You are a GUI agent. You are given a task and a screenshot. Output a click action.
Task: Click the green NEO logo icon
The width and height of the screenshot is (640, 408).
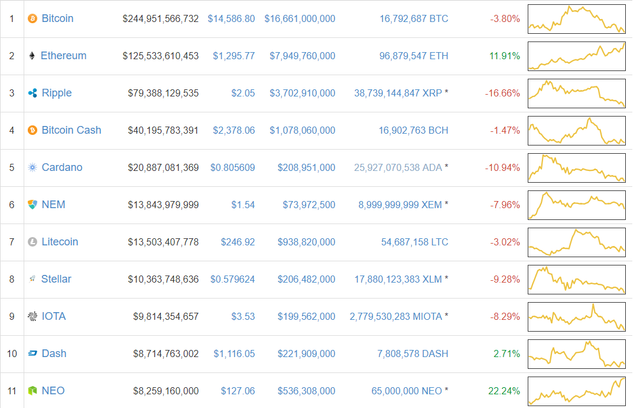32,390
